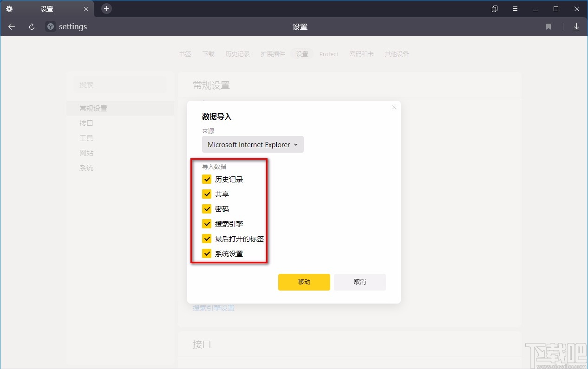Reload the settings page

[32, 26]
